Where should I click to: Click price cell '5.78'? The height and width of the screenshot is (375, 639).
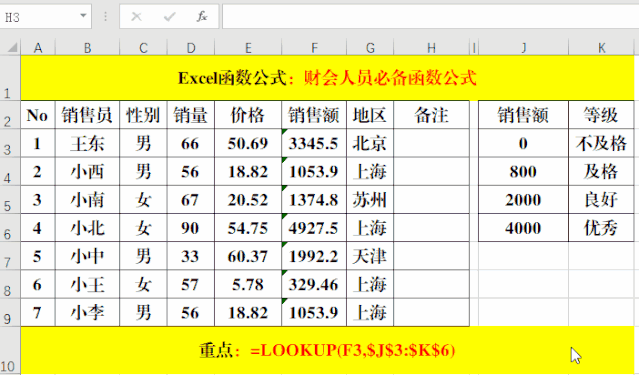coord(248,285)
